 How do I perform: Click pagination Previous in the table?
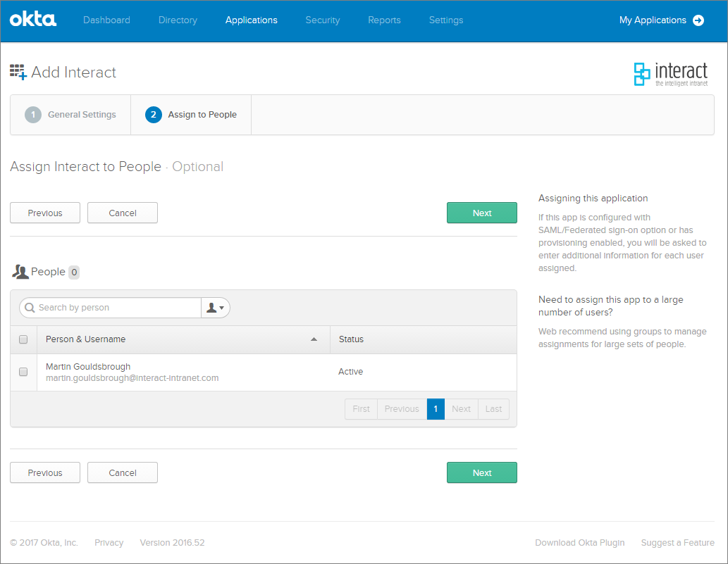coord(402,409)
